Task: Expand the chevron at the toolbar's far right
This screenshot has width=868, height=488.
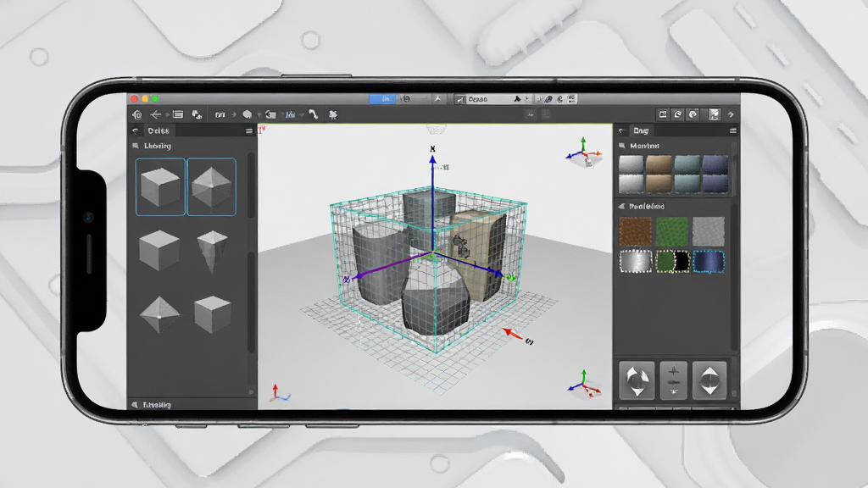Action: point(732,114)
